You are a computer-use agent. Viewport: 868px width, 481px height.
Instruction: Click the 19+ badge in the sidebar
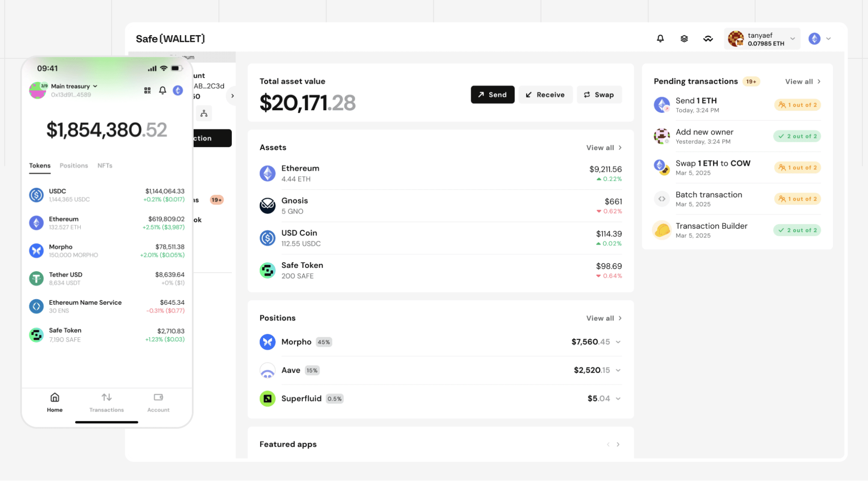coord(217,200)
